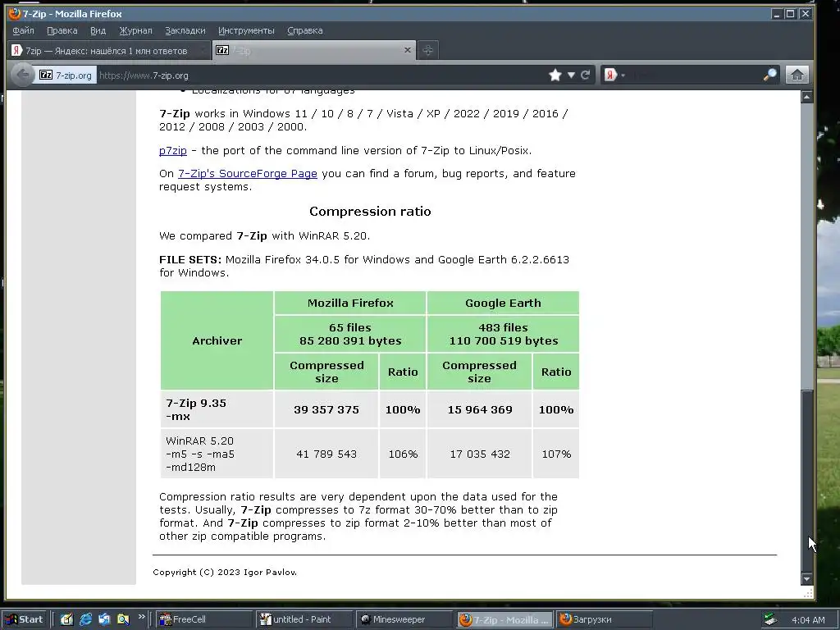Go to the home page button
Image resolution: width=840 pixels, height=630 pixels.
[797, 75]
